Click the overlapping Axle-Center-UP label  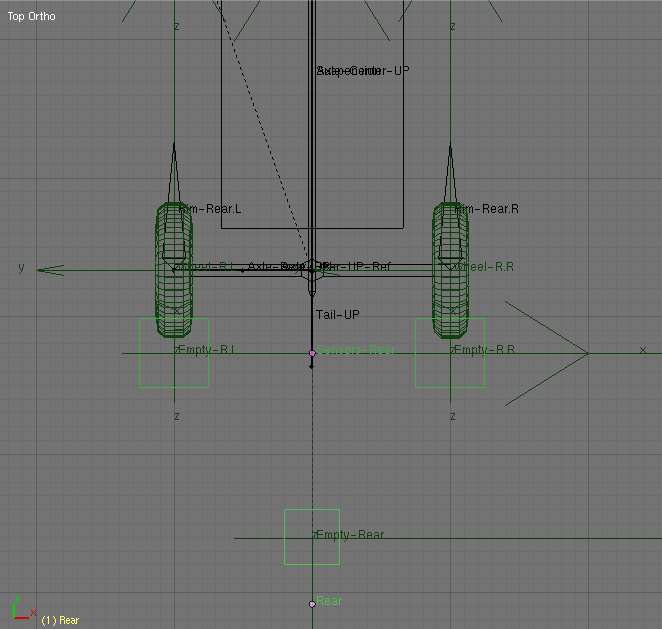tap(363, 70)
